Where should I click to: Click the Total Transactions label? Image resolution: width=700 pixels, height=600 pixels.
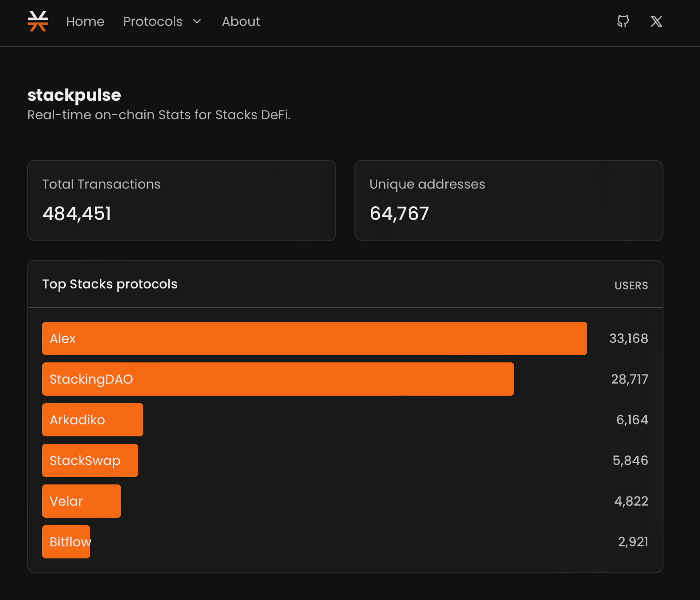click(101, 184)
